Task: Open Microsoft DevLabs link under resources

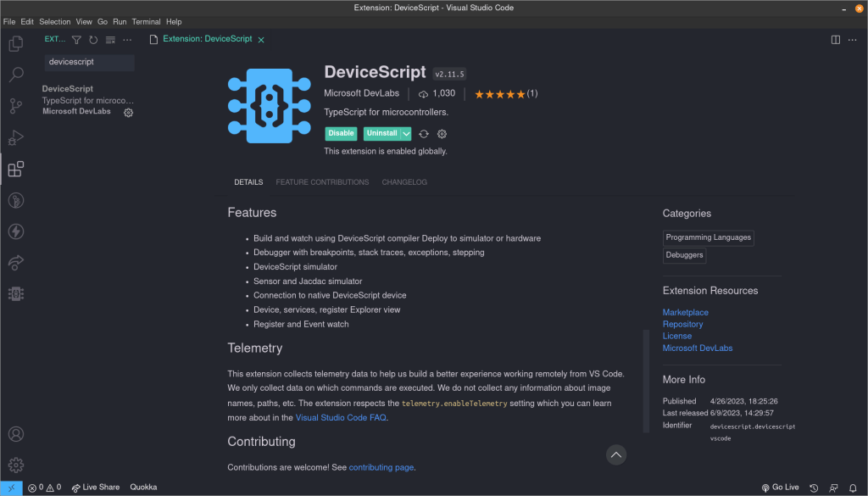Action: tap(698, 348)
